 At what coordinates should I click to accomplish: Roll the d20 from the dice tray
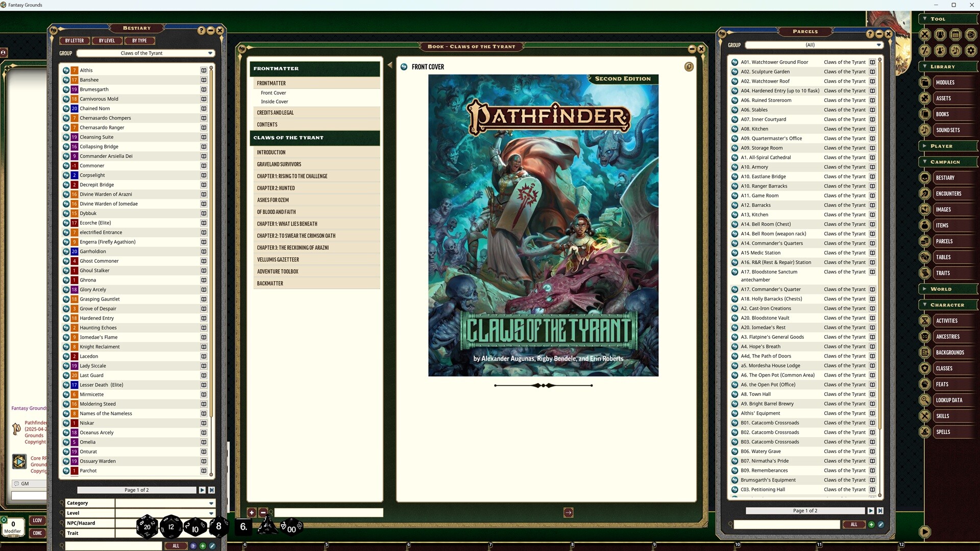pos(146,527)
